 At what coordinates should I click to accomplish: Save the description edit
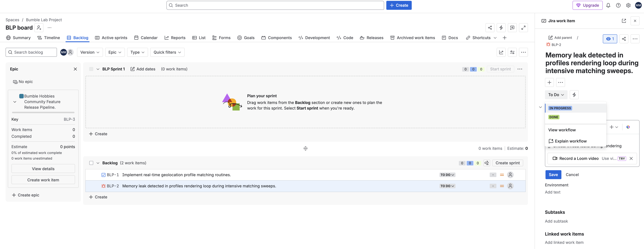[553, 175]
